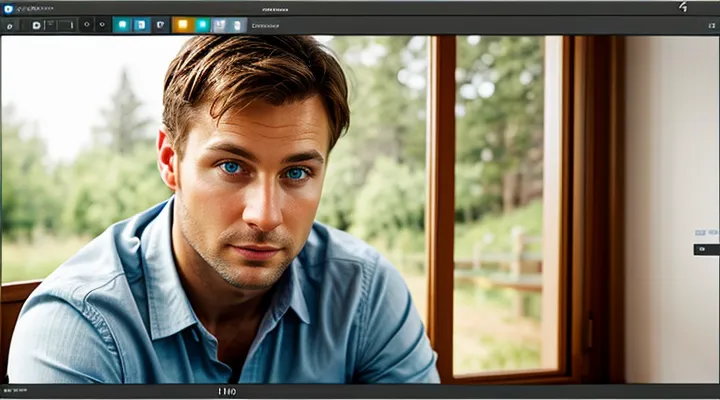720x400 pixels.
Task: Click the white square icon in the toolbar
Action: (37, 25)
